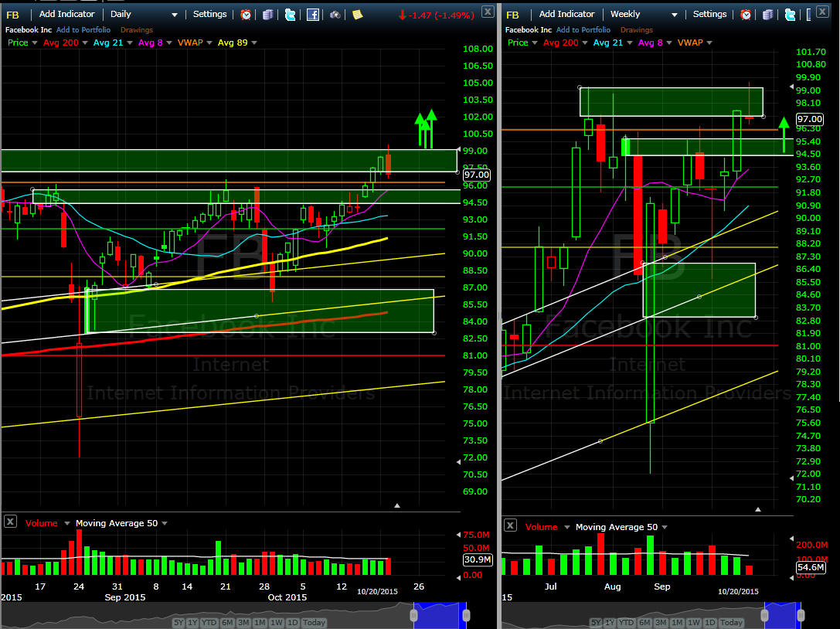Select Today range in Daily chart
Screen dimensions: 840x629
click(314, 623)
